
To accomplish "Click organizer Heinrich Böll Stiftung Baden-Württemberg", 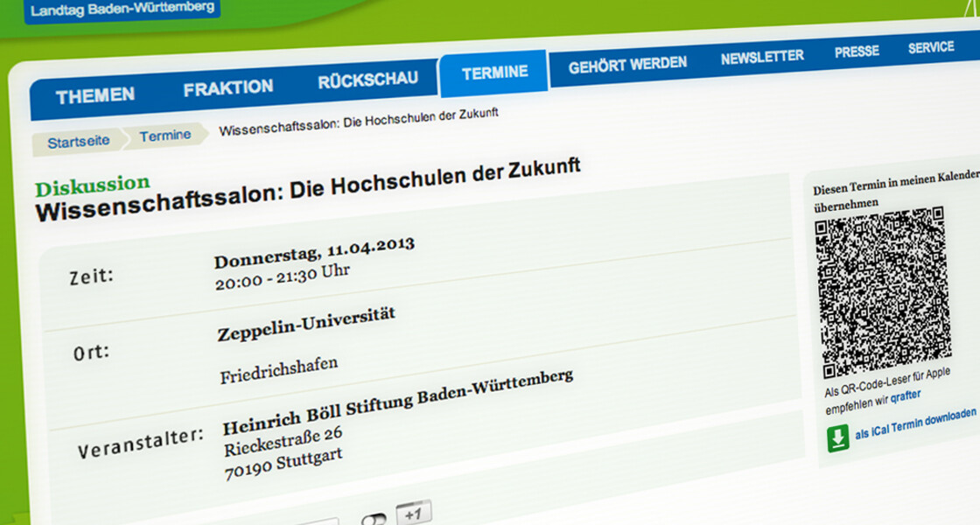I will [397, 402].
